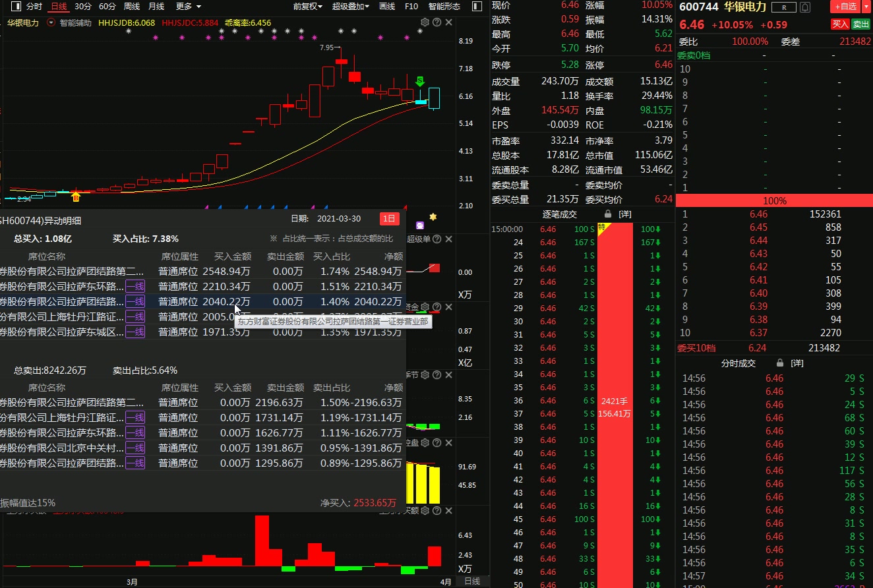
Task: Open the 分时成交 detail [详] link
Action: (x=798, y=363)
